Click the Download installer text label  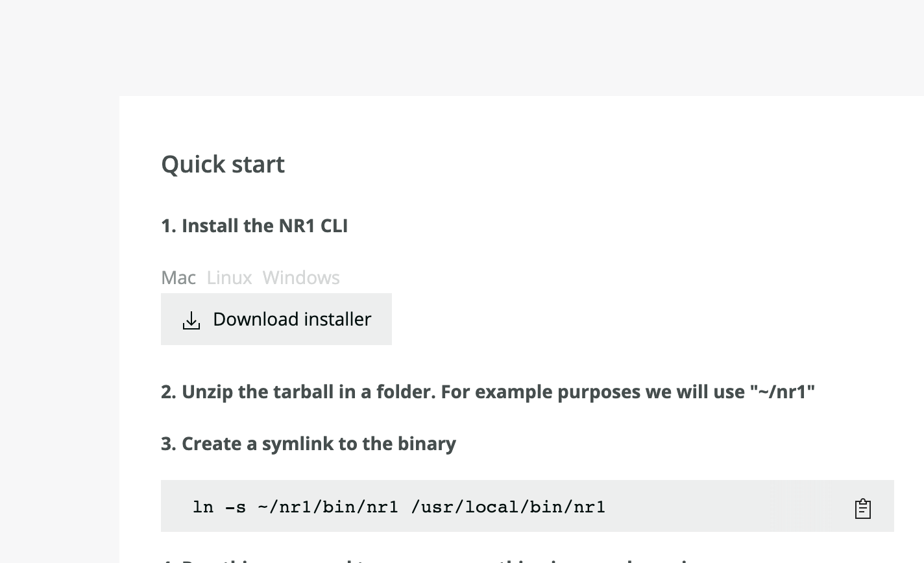[x=292, y=319]
